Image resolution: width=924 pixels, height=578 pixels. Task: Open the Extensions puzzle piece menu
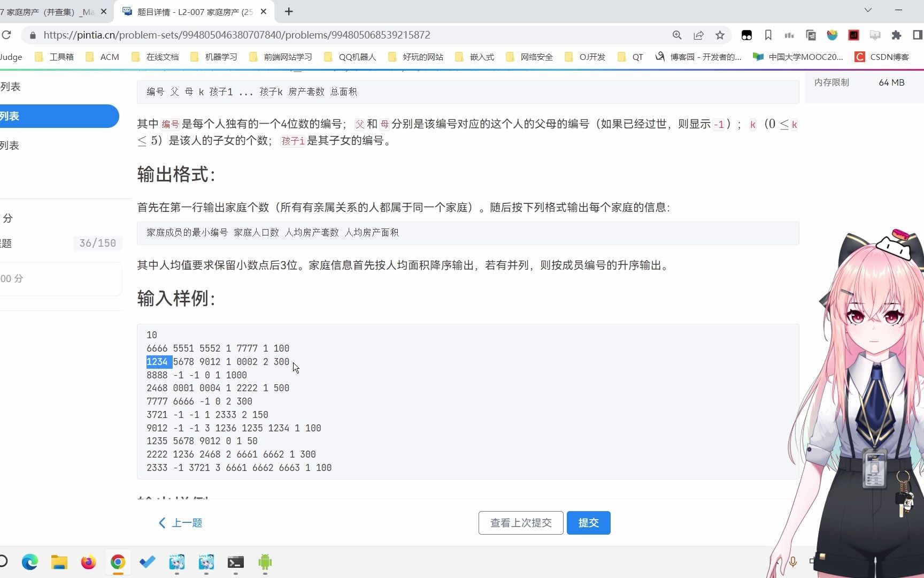(x=896, y=35)
